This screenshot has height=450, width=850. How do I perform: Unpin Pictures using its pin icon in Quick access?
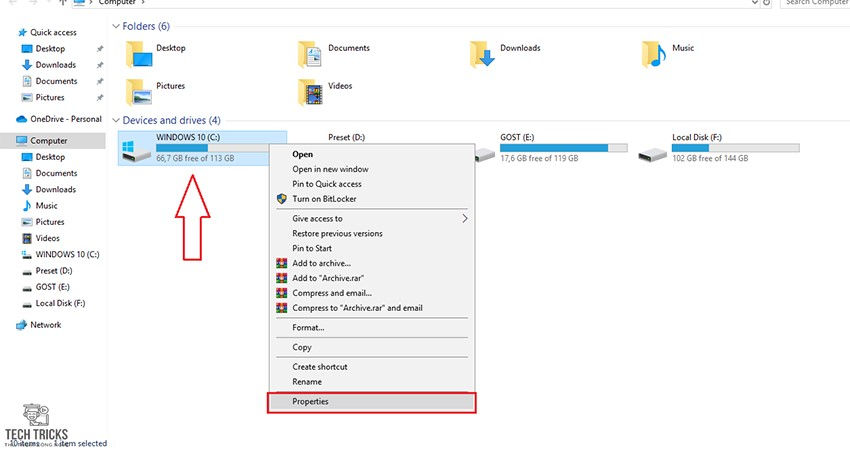click(x=100, y=98)
